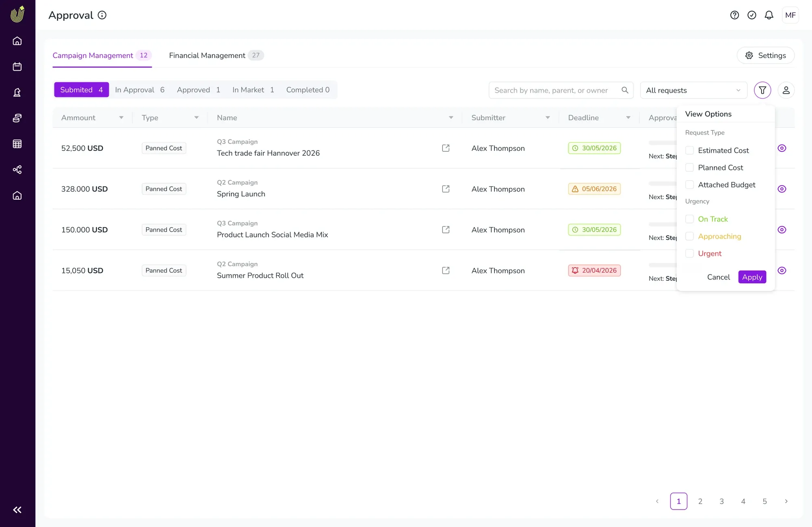
Task: Click the 30/05/2026 deadline badge on Tech trade fair row
Action: click(594, 148)
